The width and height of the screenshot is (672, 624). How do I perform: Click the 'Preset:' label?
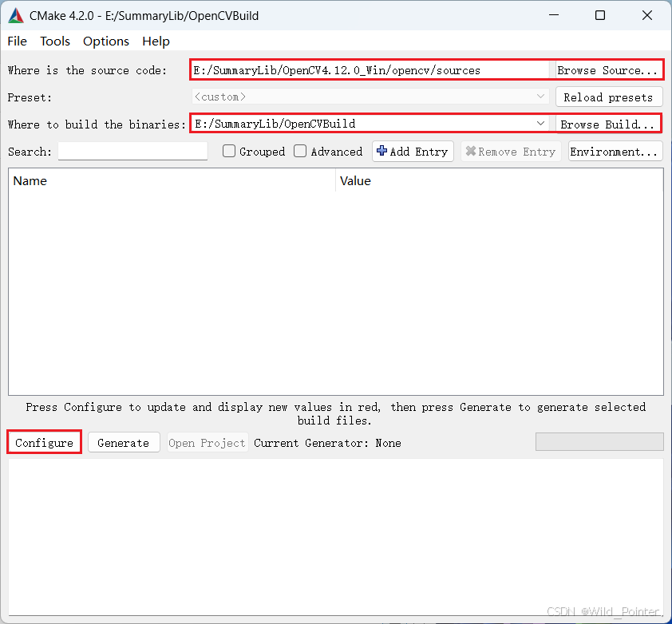coord(30,97)
